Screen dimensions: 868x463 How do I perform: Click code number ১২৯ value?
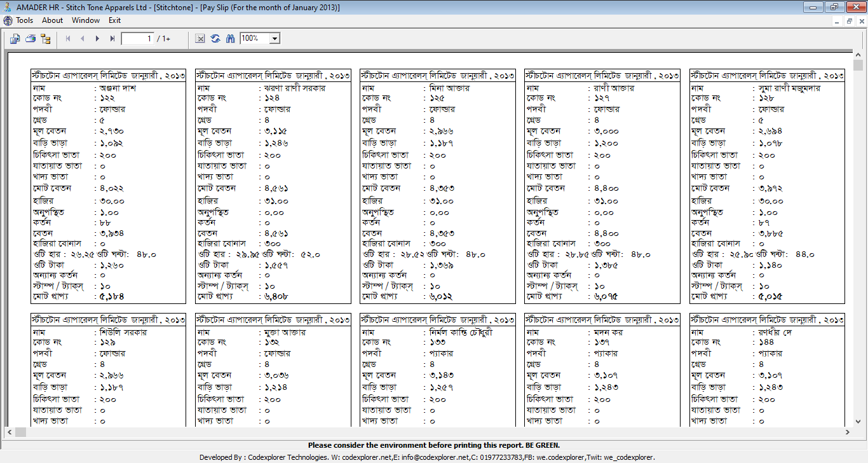point(107,343)
